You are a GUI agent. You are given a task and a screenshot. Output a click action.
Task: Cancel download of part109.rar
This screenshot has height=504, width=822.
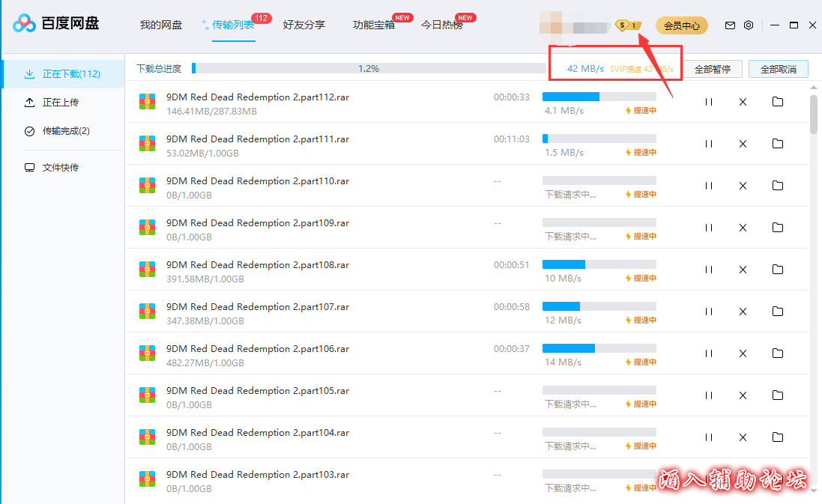[x=743, y=228]
